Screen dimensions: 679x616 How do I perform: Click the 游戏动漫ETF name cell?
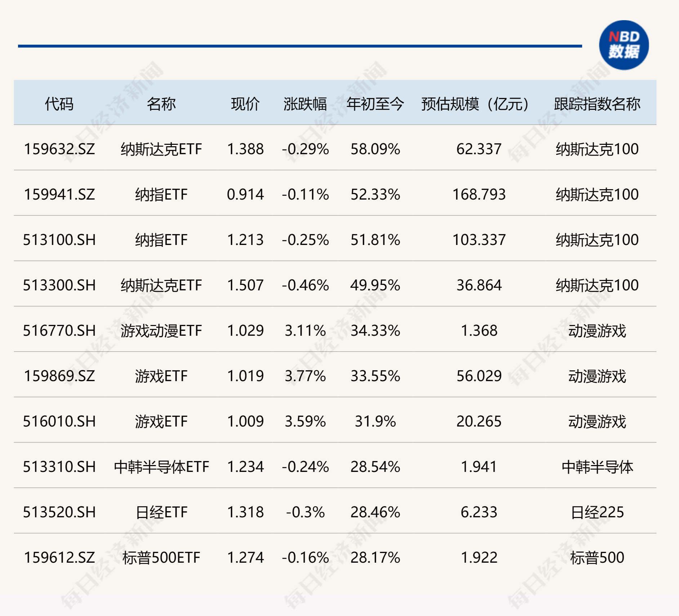[x=161, y=331]
